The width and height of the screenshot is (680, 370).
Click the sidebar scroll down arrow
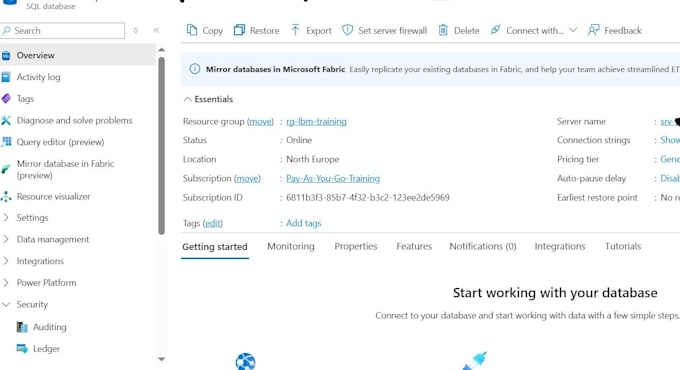coord(161,359)
